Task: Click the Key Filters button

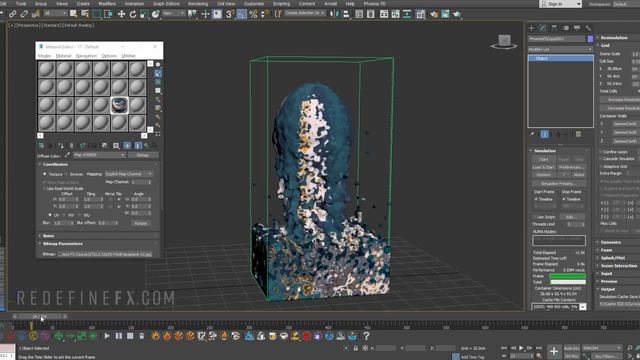Action: tap(606, 356)
